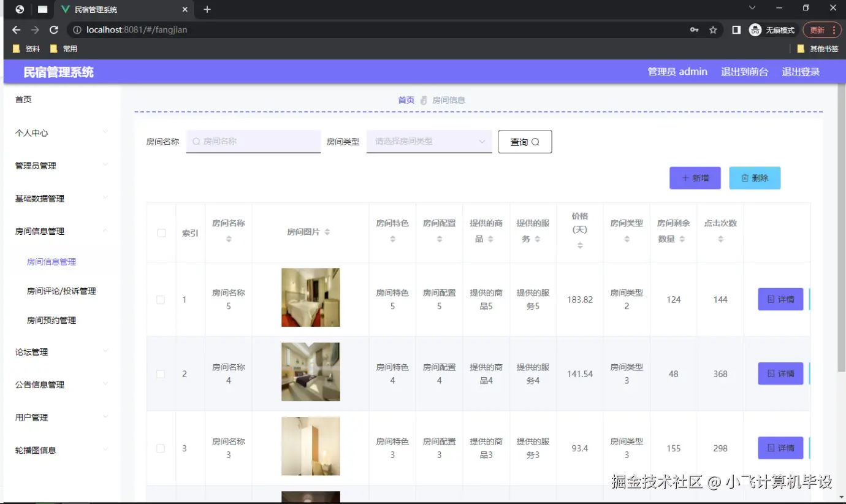Sort by 房间特色 column sort icon
This screenshot has height=504, width=846.
point(392,239)
